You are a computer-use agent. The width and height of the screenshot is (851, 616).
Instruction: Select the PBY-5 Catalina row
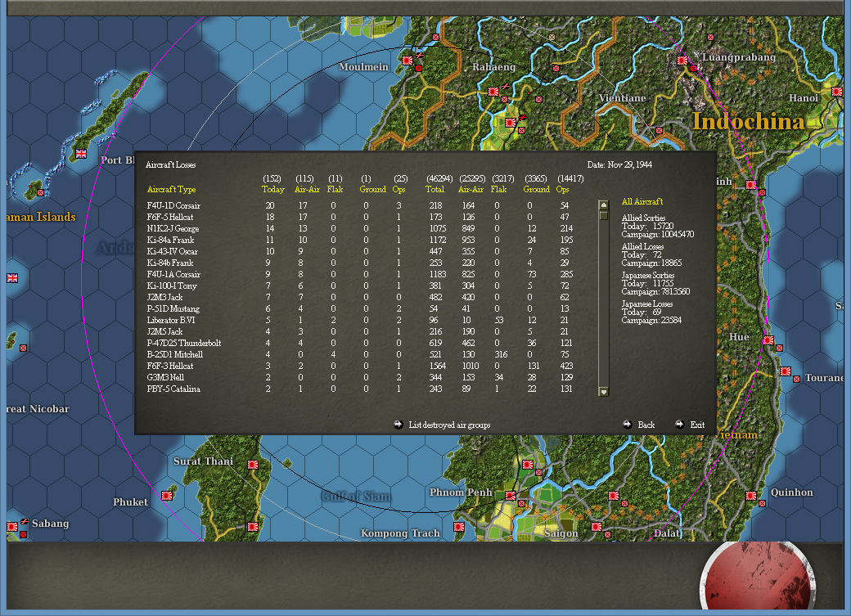click(x=358, y=389)
